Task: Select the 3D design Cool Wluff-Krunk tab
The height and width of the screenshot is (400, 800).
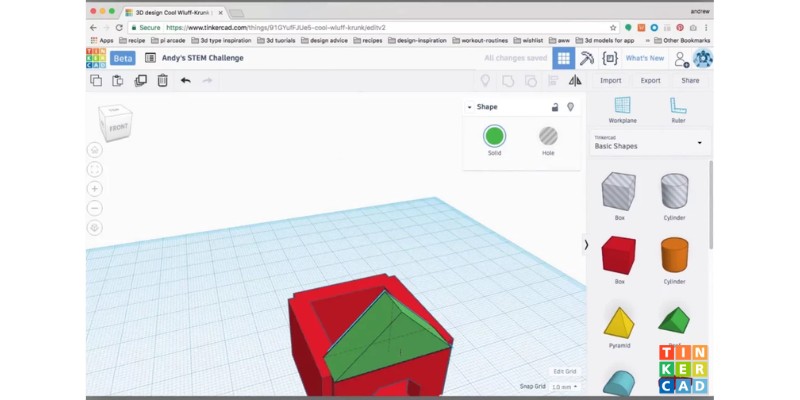Action: [x=172, y=12]
